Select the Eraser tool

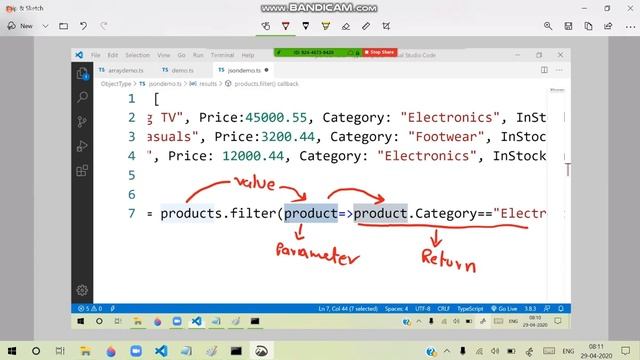pos(346,26)
